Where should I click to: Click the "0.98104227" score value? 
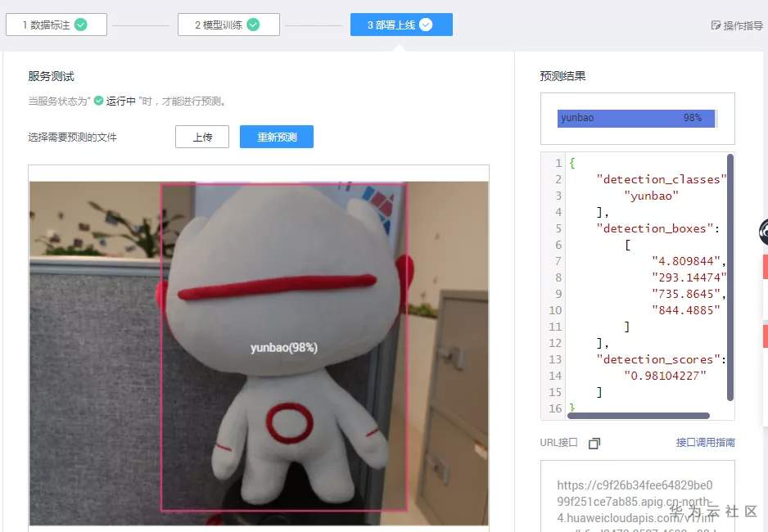[x=665, y=376]
